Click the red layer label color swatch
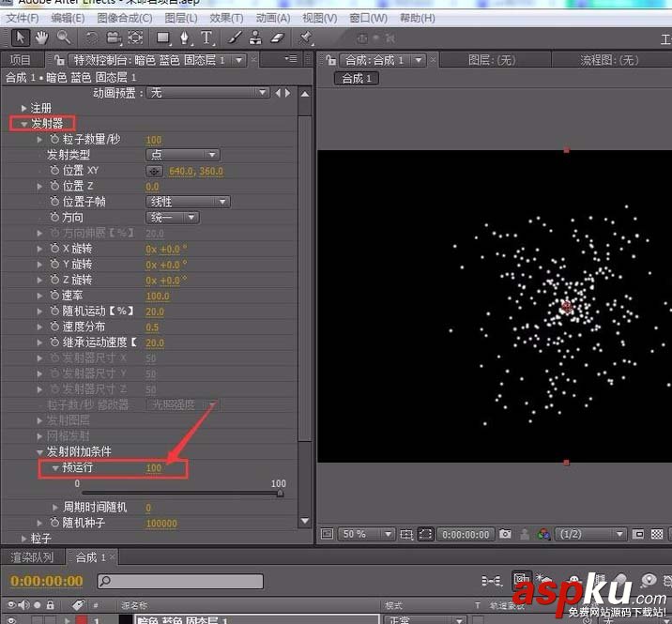672x624 pixels. click(82, 619)
